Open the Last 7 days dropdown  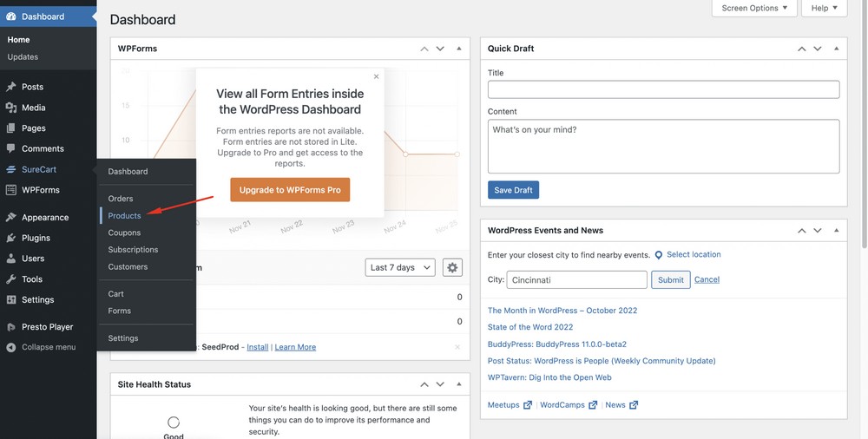tap(399, 268)
